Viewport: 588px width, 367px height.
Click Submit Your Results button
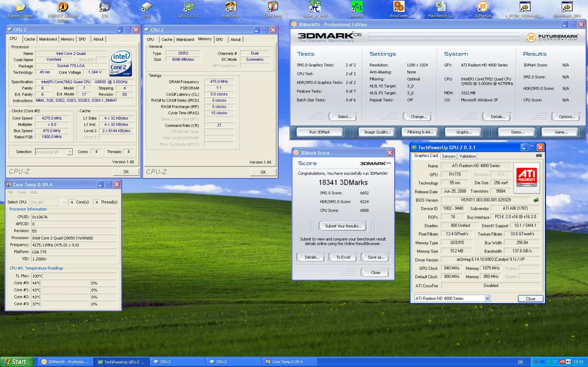point(343,226)
